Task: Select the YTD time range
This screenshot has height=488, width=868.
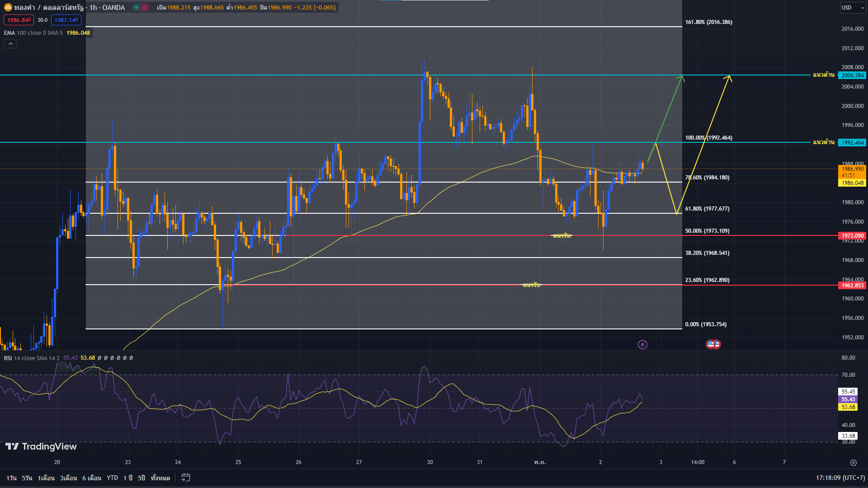Action: point(112,478)
